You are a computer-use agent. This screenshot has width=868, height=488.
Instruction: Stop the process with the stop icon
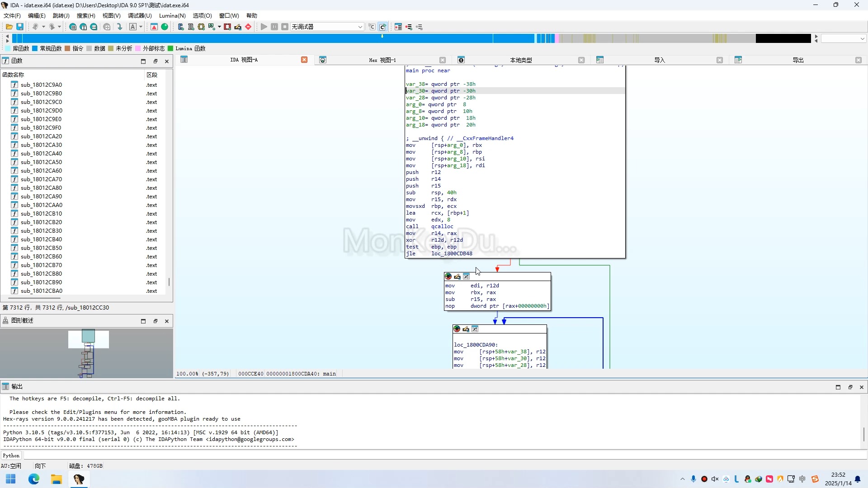[284, 27]
